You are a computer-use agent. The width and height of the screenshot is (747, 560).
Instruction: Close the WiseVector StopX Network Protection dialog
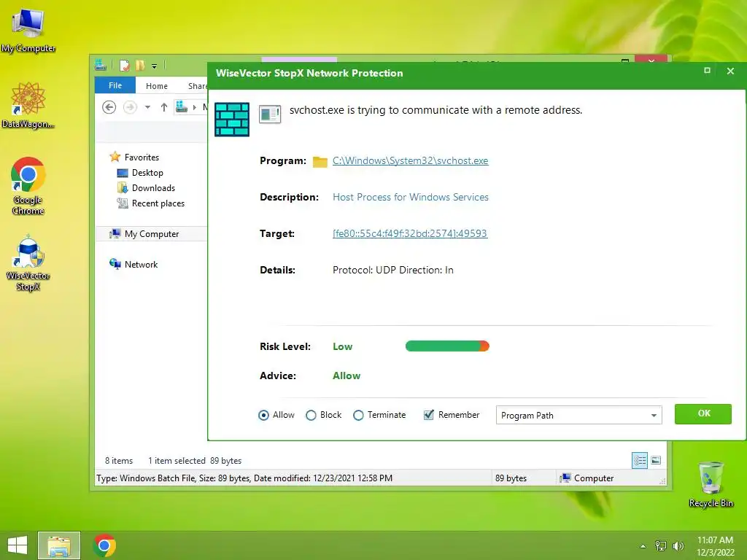point(730,71)
